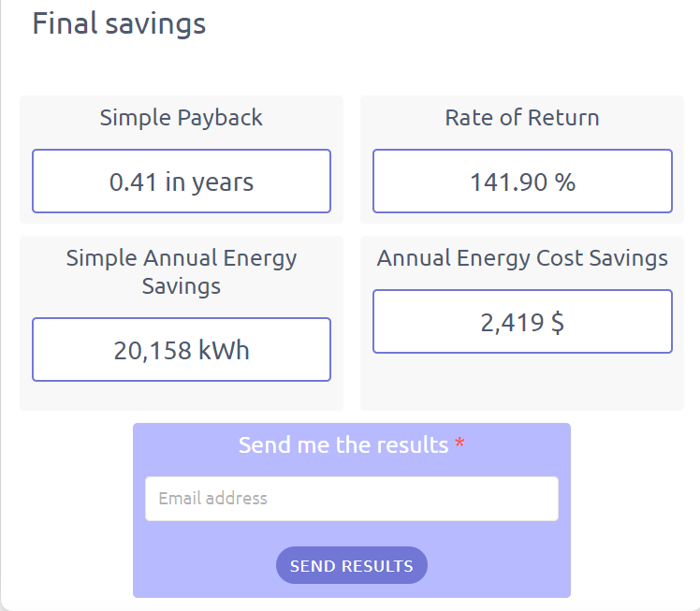Click the dollar sign in cost savings

[x=557, y=323]
